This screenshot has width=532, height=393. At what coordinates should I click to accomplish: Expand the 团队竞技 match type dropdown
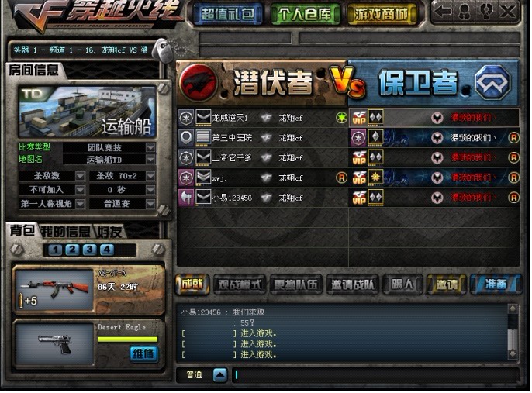coord(150,147)
